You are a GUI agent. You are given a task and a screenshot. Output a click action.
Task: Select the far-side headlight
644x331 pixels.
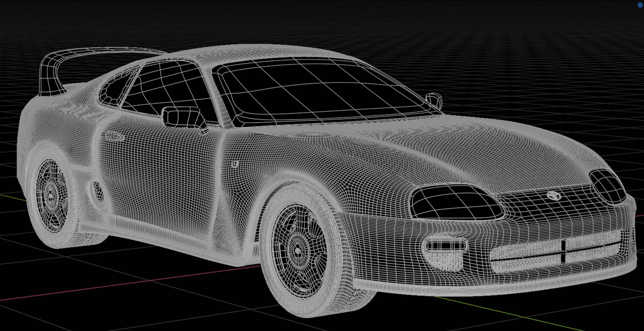[x=608, y=186]
